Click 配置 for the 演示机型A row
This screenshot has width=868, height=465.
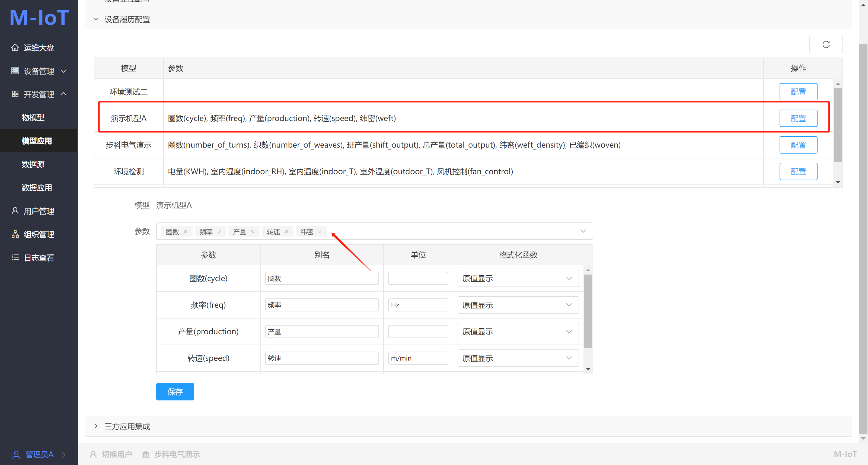(798, 118)
